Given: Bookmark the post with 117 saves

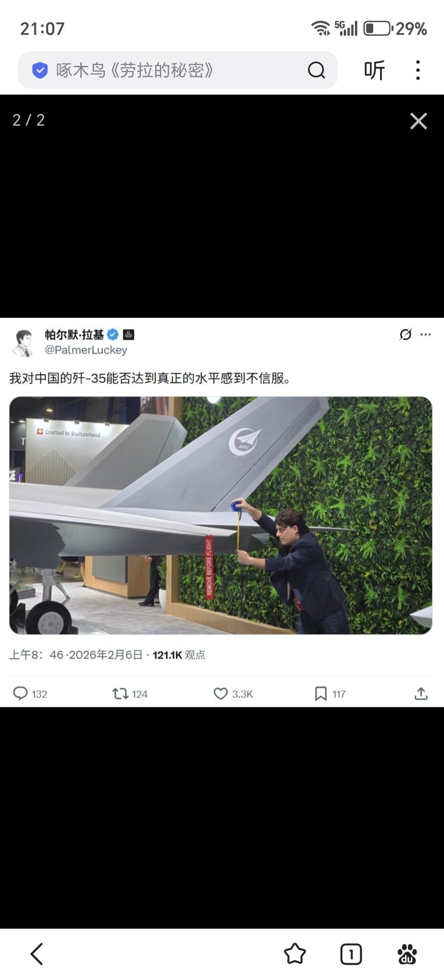Looking at the screenshot, I should pyautogui.click(x=321, y=694).
